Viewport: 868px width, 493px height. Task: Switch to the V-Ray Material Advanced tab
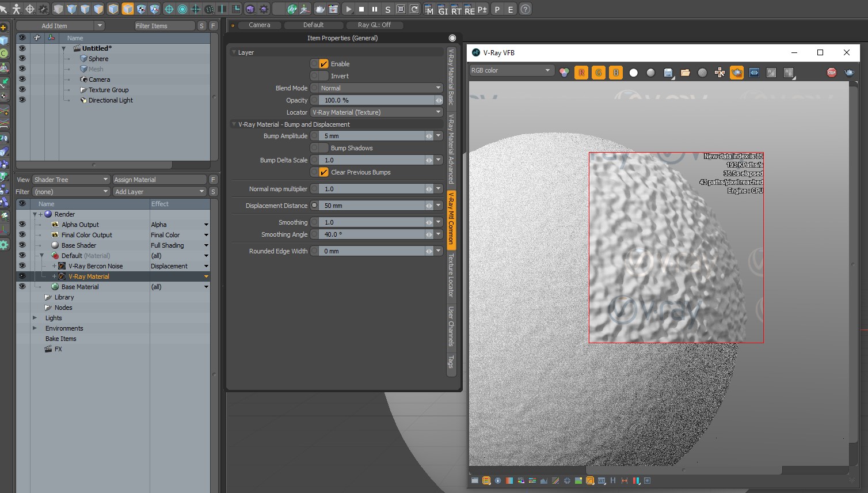[x=451, y=149]
